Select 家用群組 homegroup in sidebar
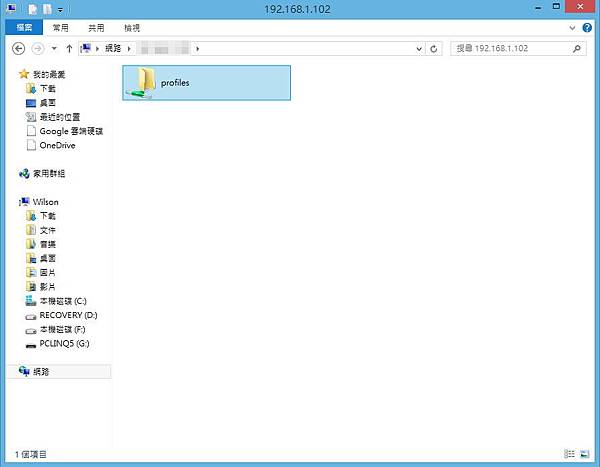The height and width of the screenshot is (467, 600). [49, 173]
